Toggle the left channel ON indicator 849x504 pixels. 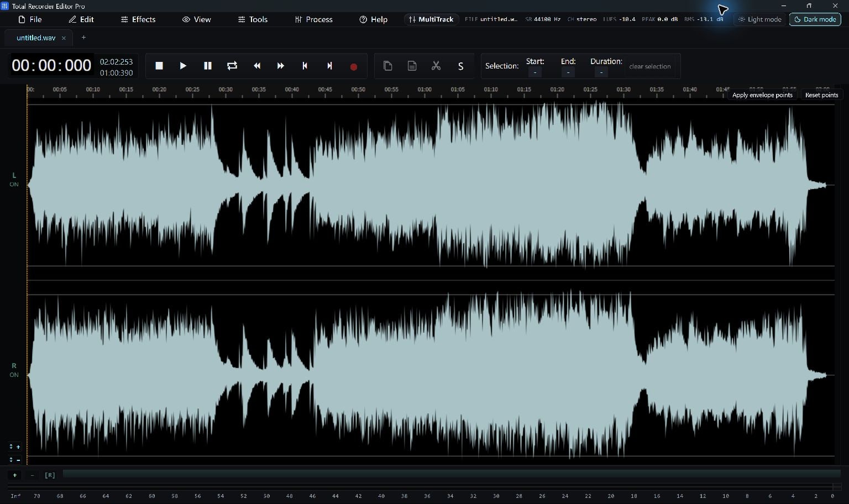click(14, 185)
